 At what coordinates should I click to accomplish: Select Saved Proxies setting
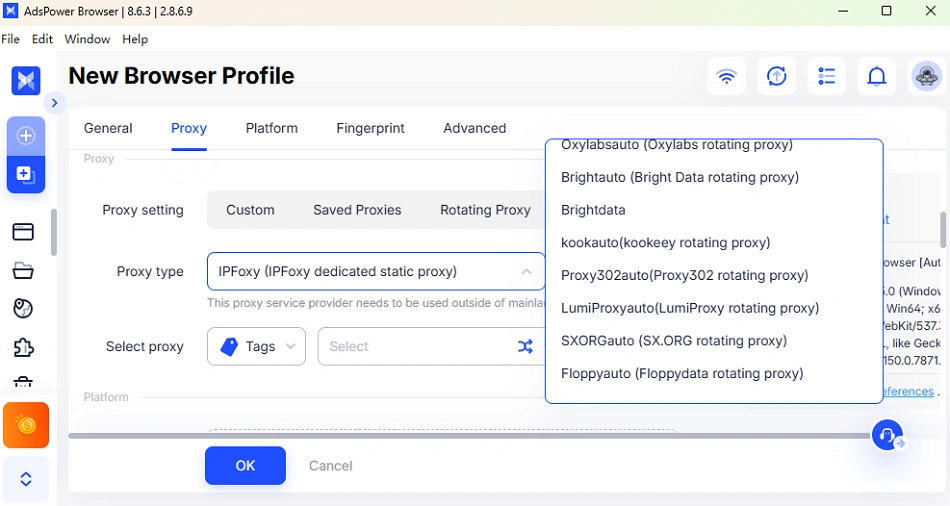pos(357,210)
